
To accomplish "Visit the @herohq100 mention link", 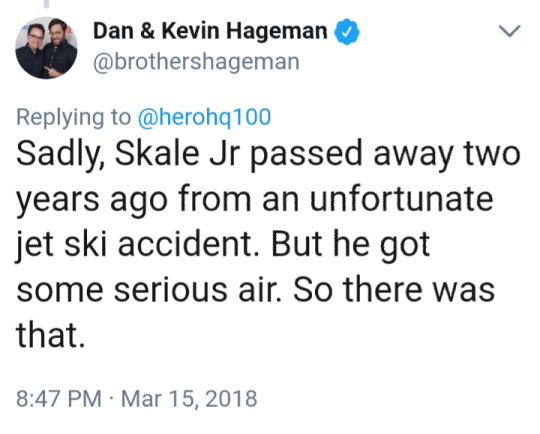I will (204, 117).
